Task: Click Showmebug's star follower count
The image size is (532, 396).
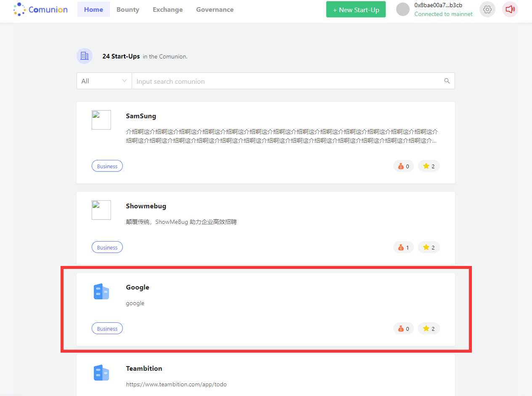Action: point(429,247)
